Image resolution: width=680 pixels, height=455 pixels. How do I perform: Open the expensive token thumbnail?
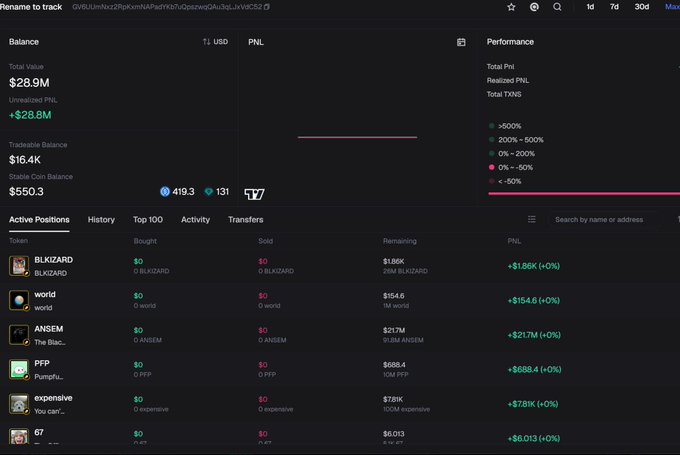click(x=19, y=404)
